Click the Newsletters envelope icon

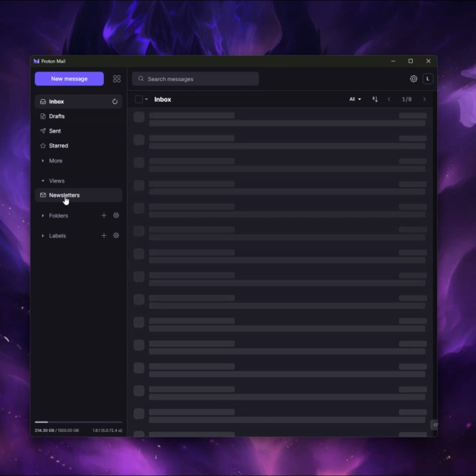click(x=43, y=195)
